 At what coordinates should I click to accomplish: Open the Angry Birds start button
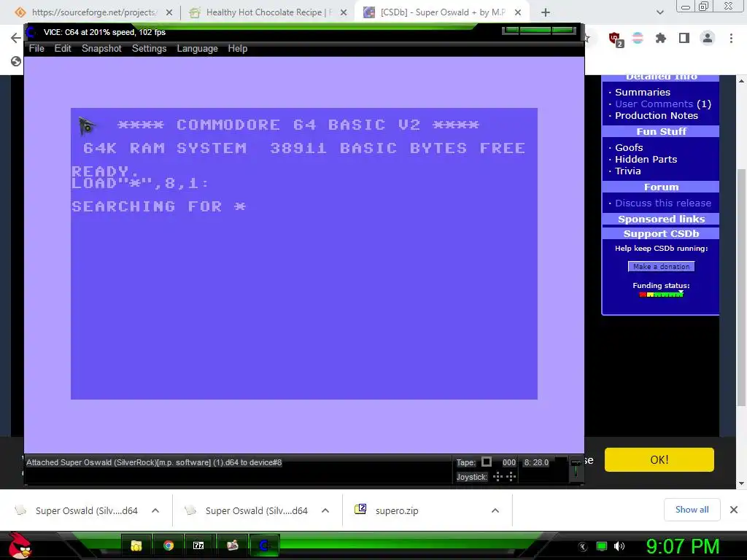(x=20, y=545)
